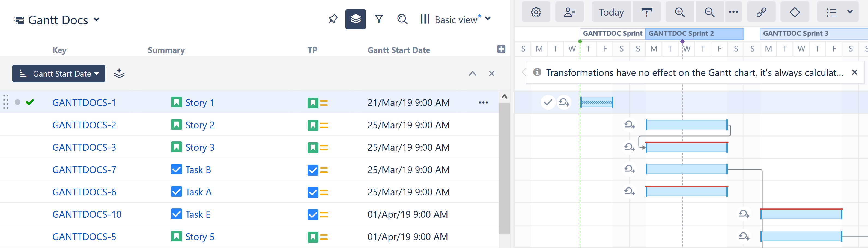Zoom in on the timeline
This screenshot has height=248, width=868.
click(x=680, y=12)
